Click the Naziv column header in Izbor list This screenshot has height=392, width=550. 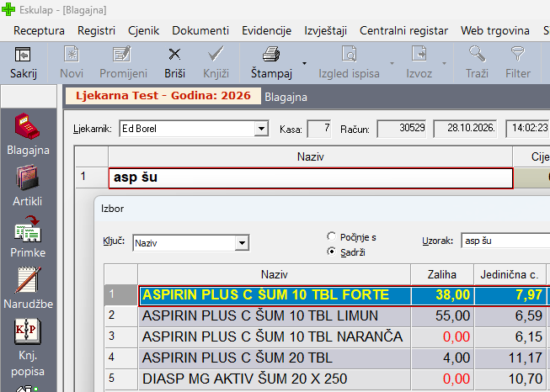(275, 274)
